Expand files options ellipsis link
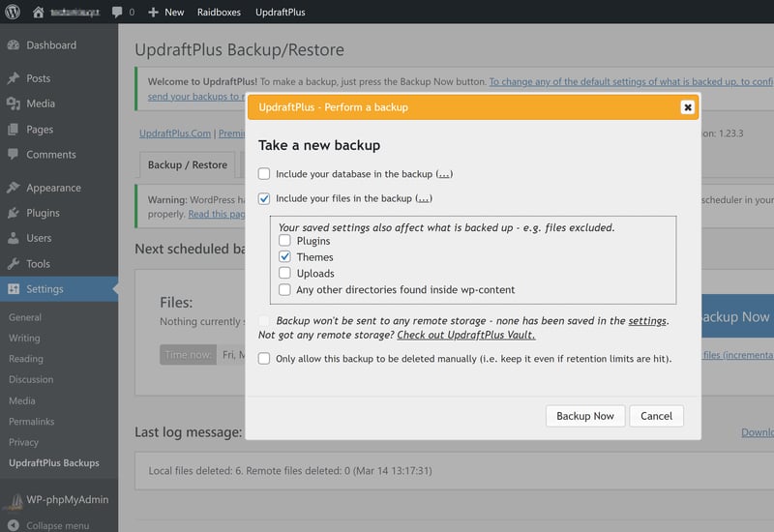 (x=423, y=198)
